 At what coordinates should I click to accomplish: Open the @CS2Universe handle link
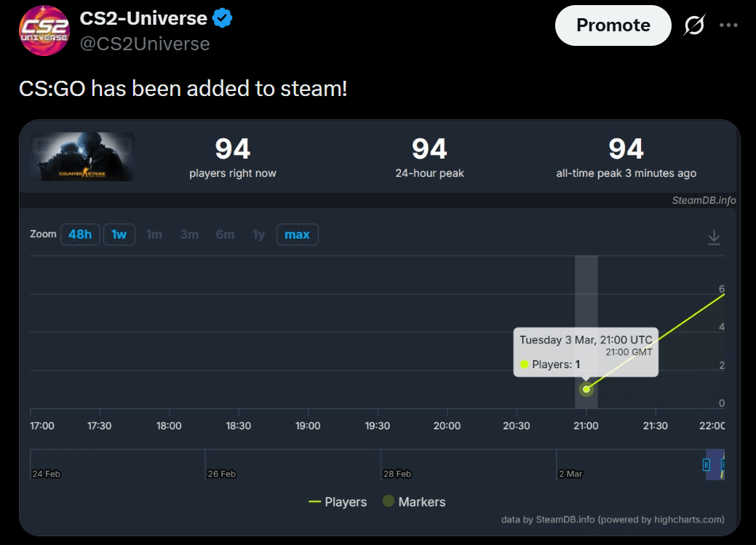click(144, 44)
